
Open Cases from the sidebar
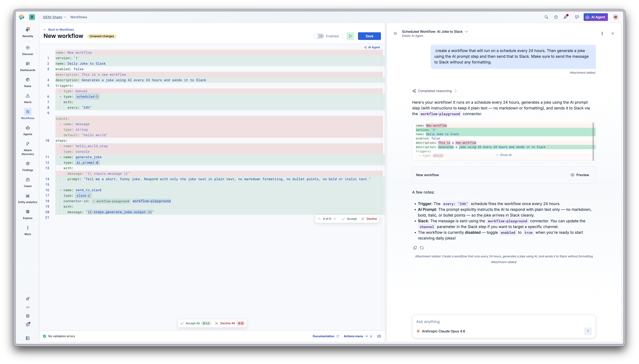coord(28,182)
